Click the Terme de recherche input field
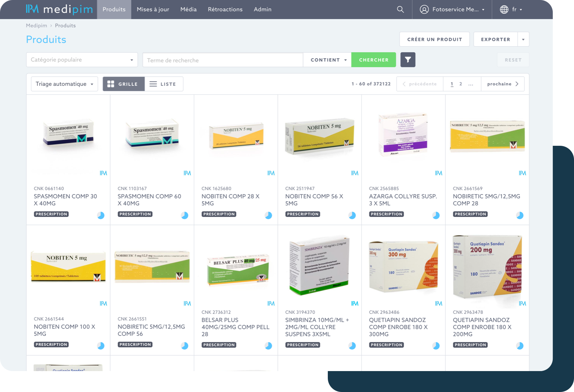 tap(222, 60)
